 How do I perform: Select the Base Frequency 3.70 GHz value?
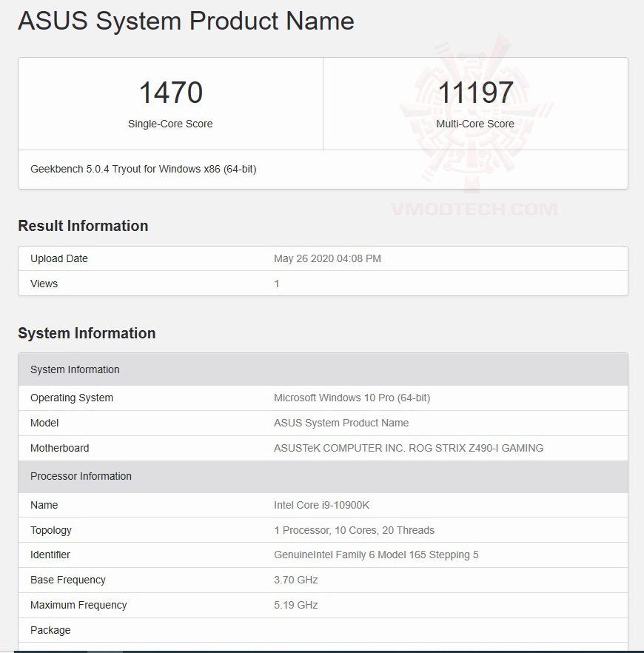click(296, 580)
